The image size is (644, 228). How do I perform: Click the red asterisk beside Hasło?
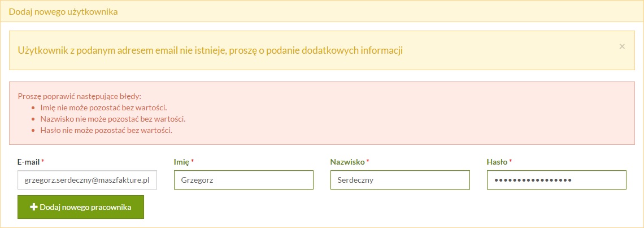(511, 161)
